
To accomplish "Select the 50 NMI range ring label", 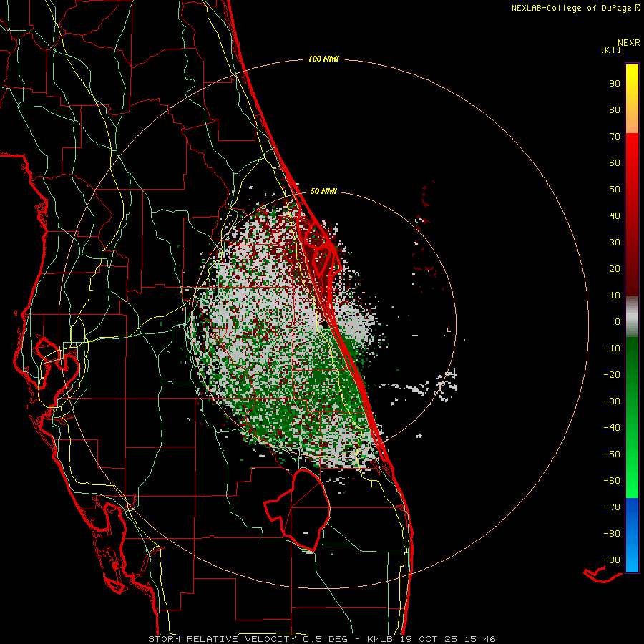I will coord(323,191).
